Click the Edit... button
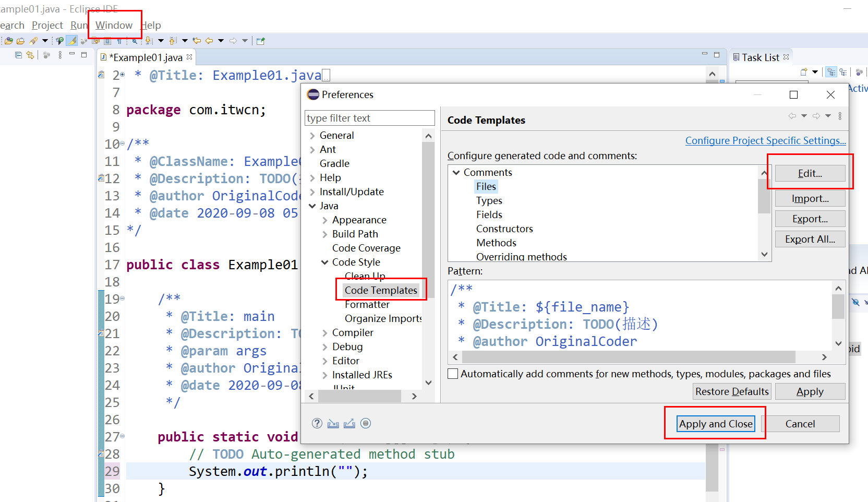868x502 pixels. click(x=810, y=173)
